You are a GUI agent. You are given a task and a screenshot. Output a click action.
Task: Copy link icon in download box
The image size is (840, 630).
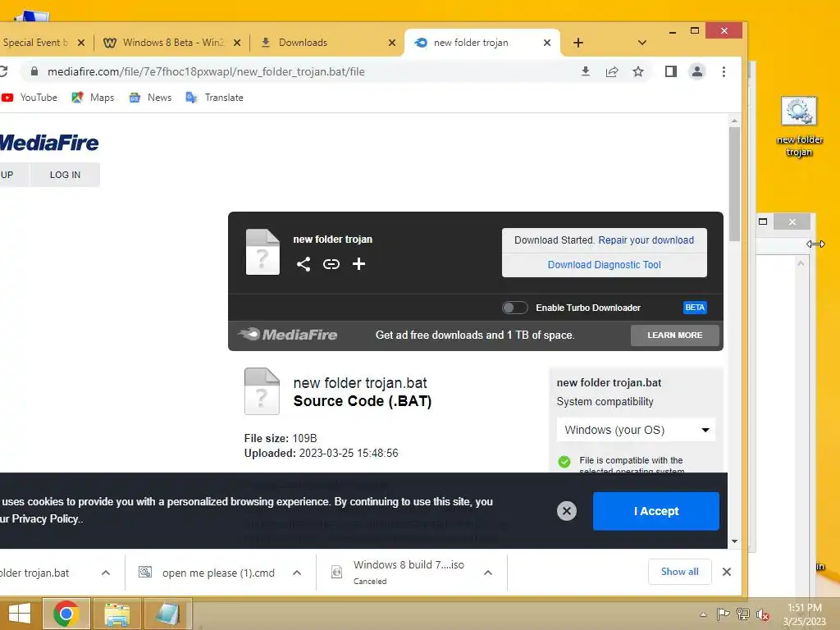(331, 264)
